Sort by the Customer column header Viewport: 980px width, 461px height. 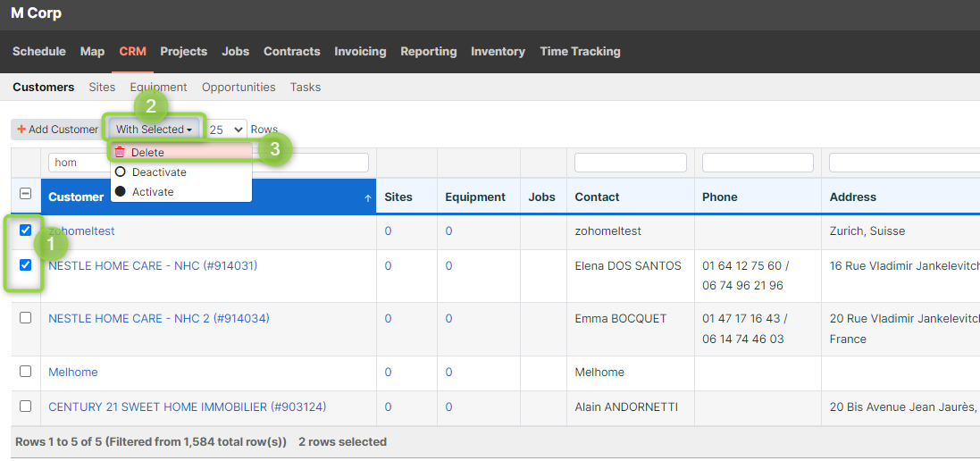point(208,197)
